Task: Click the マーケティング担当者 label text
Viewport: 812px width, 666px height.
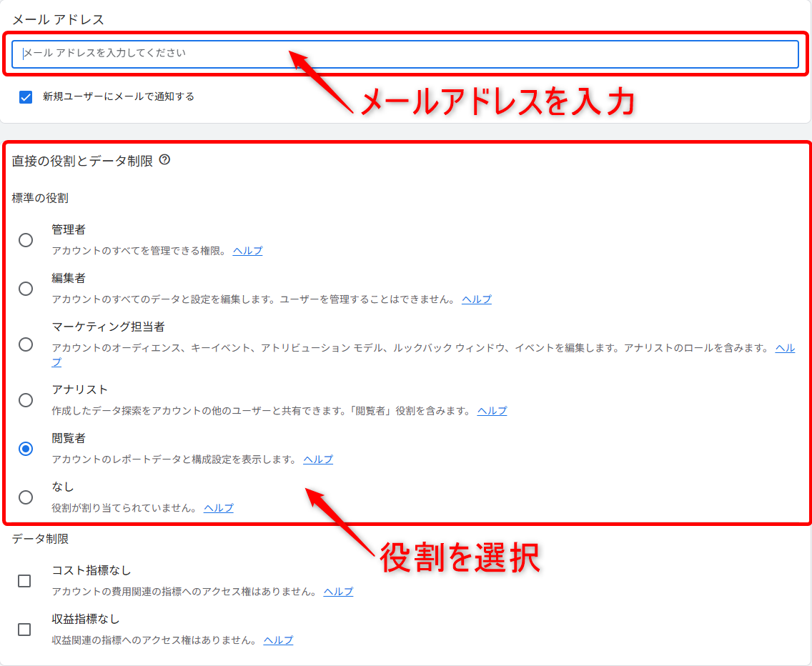Action: (108, 327)
